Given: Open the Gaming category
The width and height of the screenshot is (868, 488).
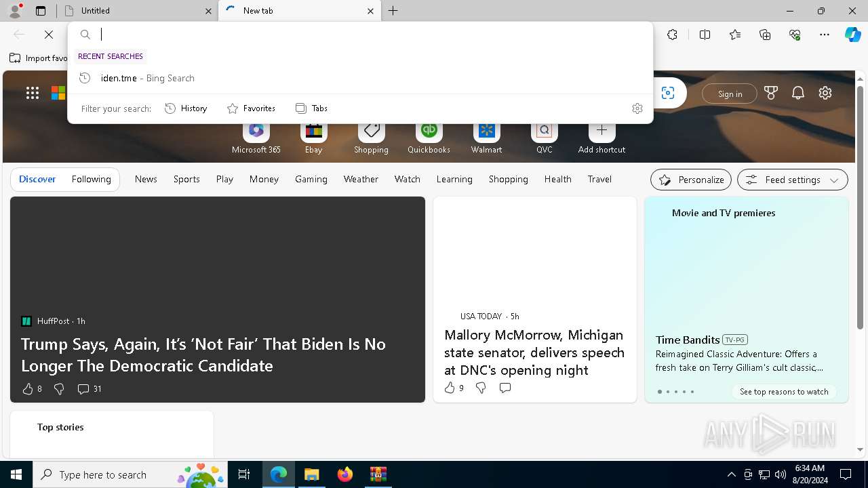Looking at the screenshot, I should tap(311, 179).
